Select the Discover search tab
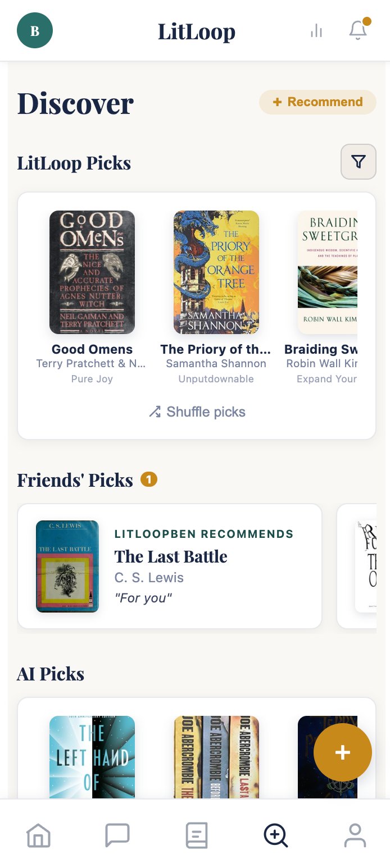Screen dimensions: 390x868 point(275,835)
